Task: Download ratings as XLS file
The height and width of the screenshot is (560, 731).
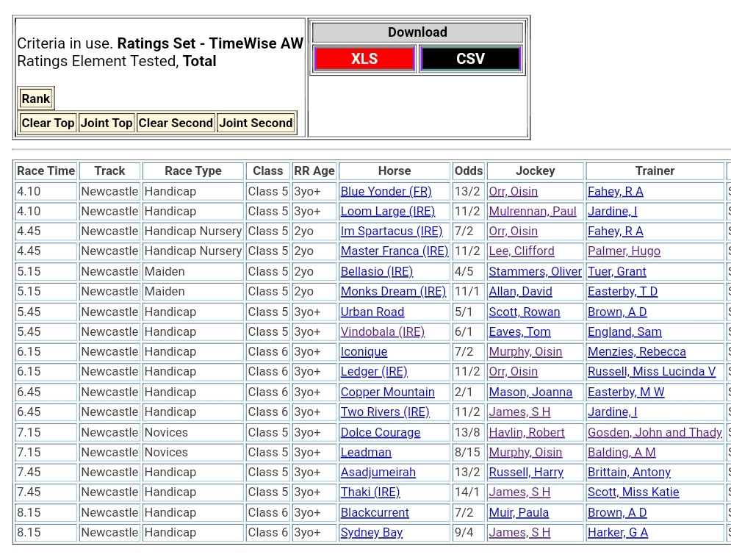Action: click(364, 59)
